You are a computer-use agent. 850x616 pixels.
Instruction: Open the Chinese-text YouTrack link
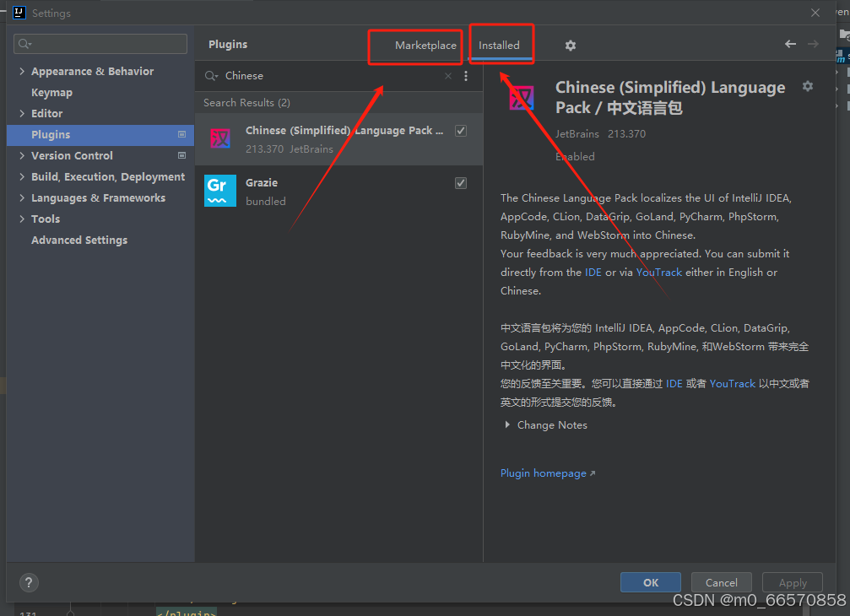(733, 384)
